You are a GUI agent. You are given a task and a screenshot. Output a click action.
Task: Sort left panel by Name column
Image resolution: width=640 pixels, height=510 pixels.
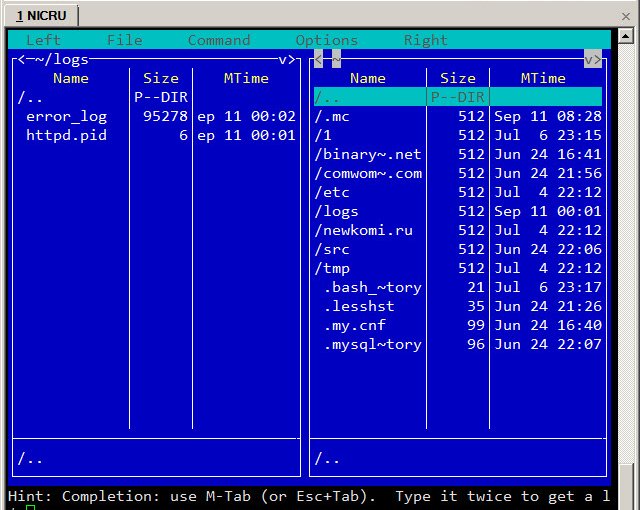pyautogui.click(x=71, y=78)
